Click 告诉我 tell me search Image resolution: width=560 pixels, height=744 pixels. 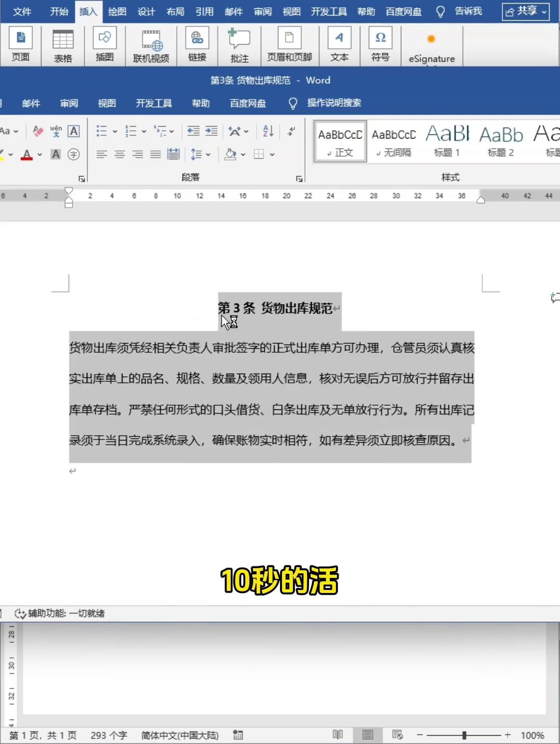click(x=468, y=11)
